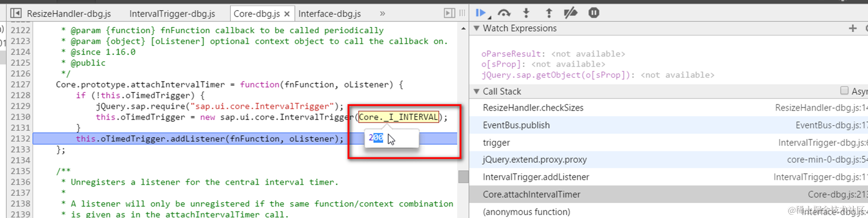
Task: Select the Core-dbg.js tab
Action: tap(256, 13)
